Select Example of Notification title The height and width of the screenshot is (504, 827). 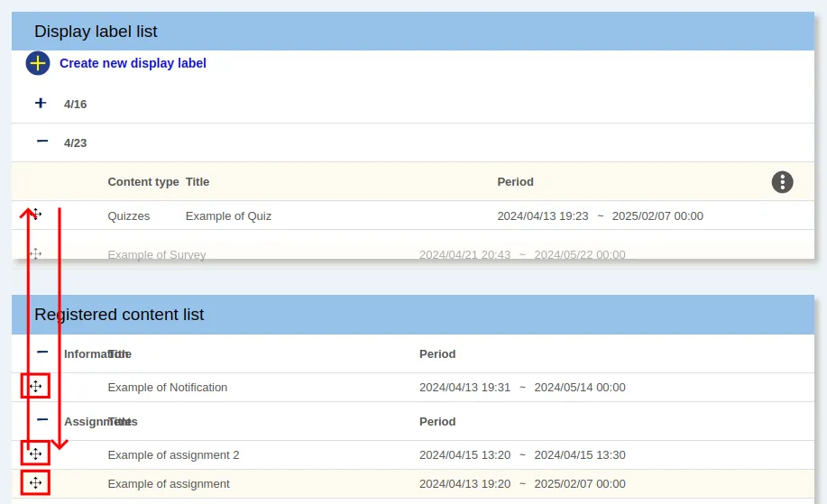pyautogui.click(x=167, y=388)
